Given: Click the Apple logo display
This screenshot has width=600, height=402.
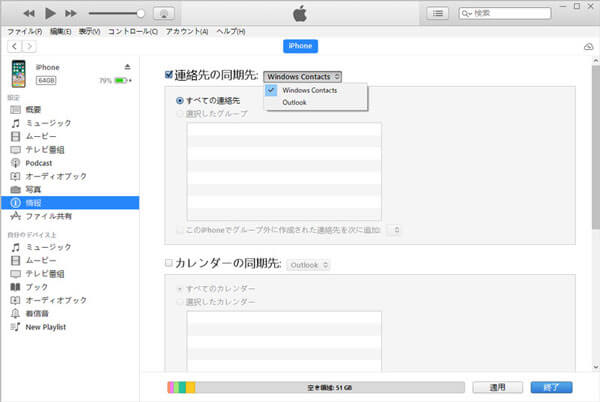Looking at the screenshot, I should tap(300, 14).
